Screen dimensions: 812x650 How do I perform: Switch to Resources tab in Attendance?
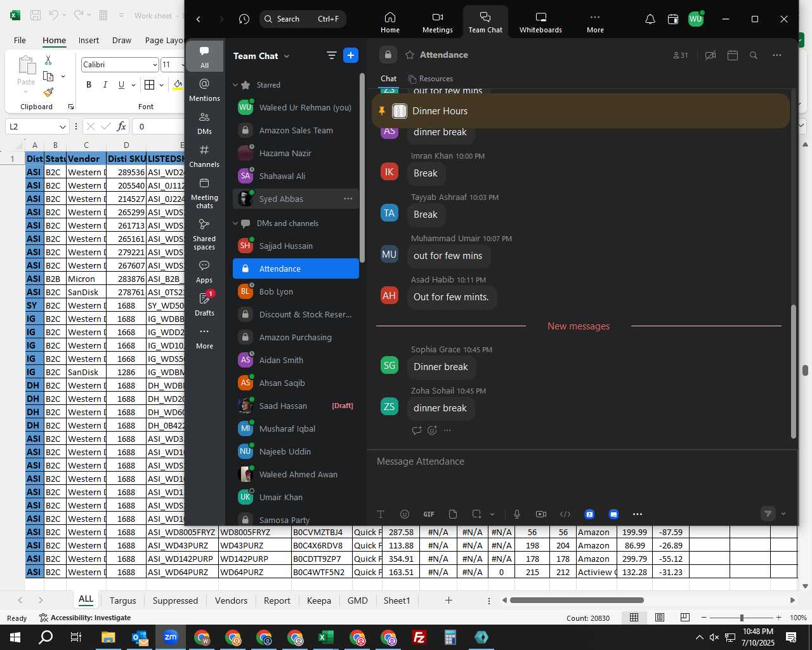click(x=431, y=79)
